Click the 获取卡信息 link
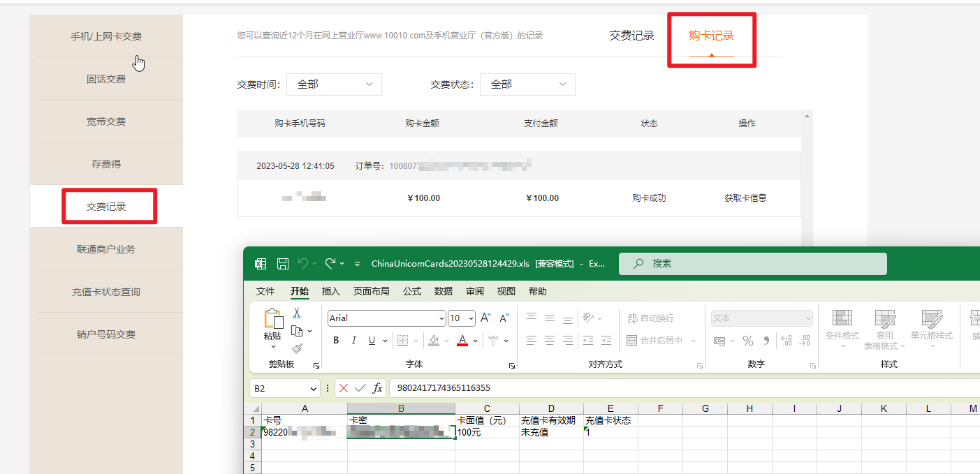 (747, 198)
